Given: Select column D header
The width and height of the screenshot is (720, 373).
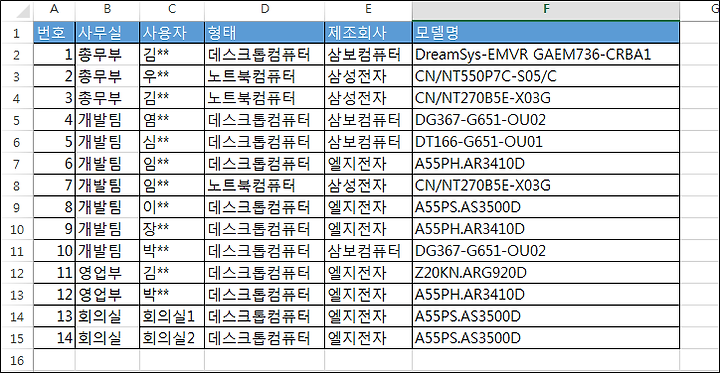Looking at the screenshot, I should 264,10.
